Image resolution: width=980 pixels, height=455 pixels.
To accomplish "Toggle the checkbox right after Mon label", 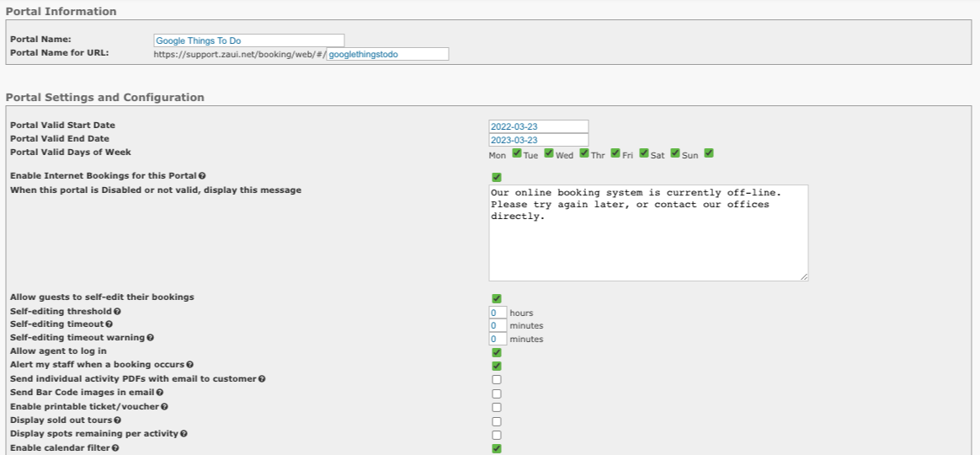I will click(x=517, y=153).
